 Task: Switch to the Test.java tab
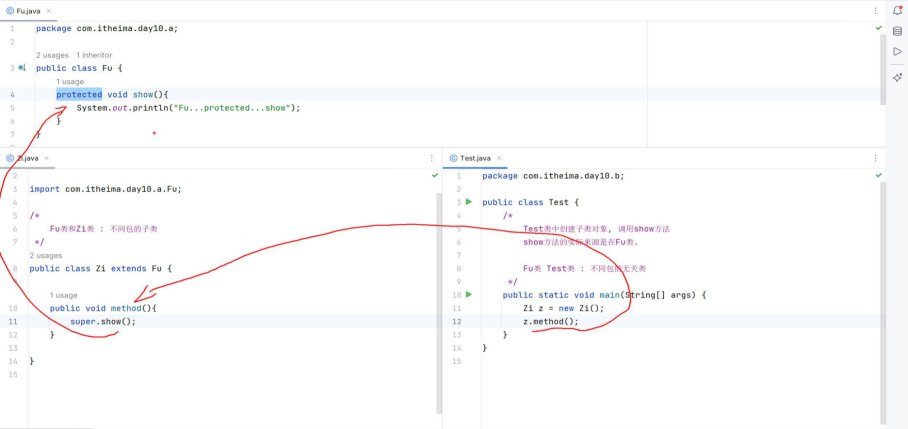point(475,158)
